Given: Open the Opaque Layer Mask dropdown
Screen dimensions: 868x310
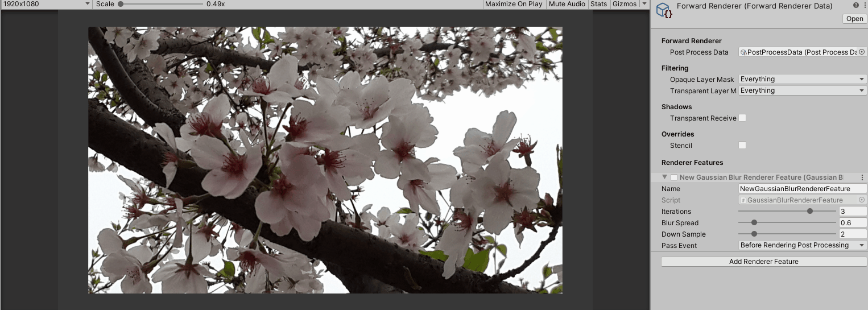Looking at the screenshot, I should (x=803, y=79).
